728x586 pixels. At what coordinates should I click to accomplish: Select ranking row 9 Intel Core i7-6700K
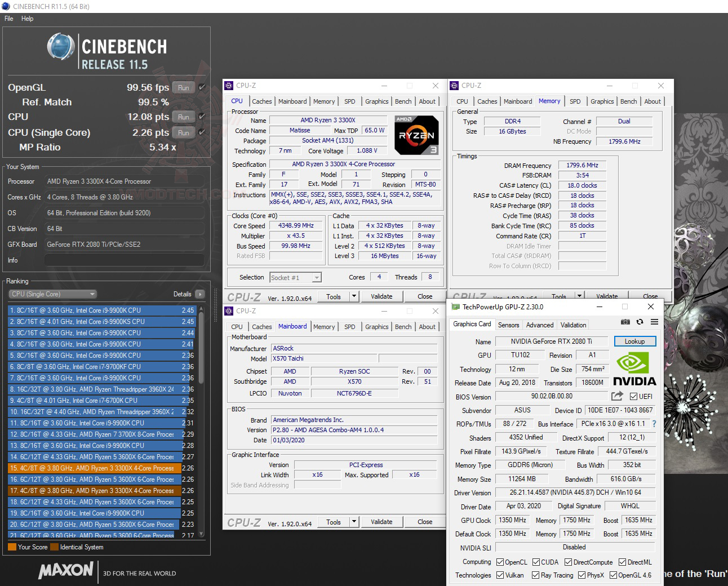tap(101, 400)
